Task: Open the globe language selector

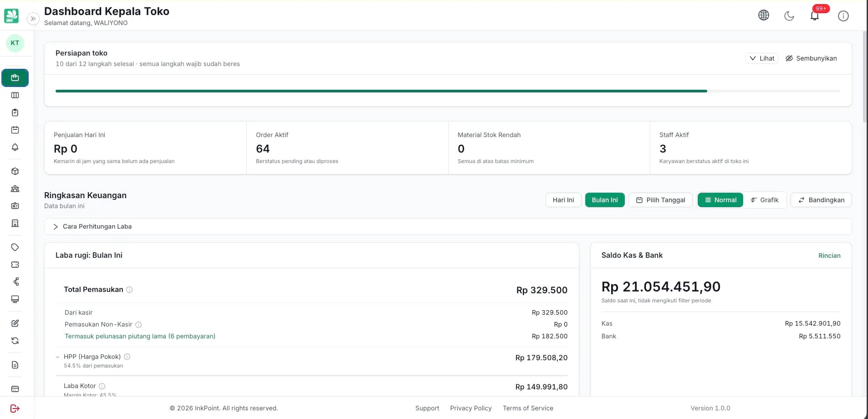Action: [764, 15]
